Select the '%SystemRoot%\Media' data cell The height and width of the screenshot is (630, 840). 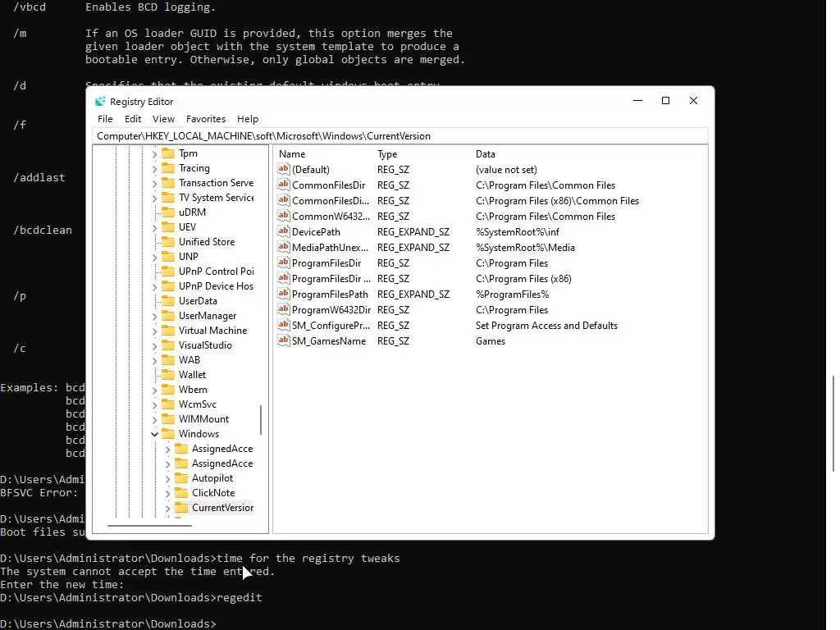coord(525,248)
